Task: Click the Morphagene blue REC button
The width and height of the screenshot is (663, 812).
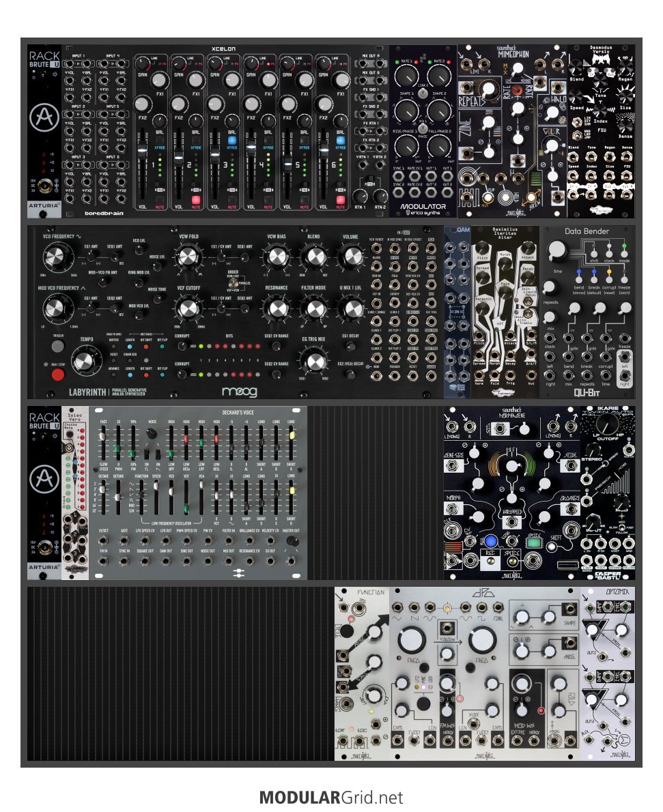Action: pyautogui.click(x=490, y=542)
